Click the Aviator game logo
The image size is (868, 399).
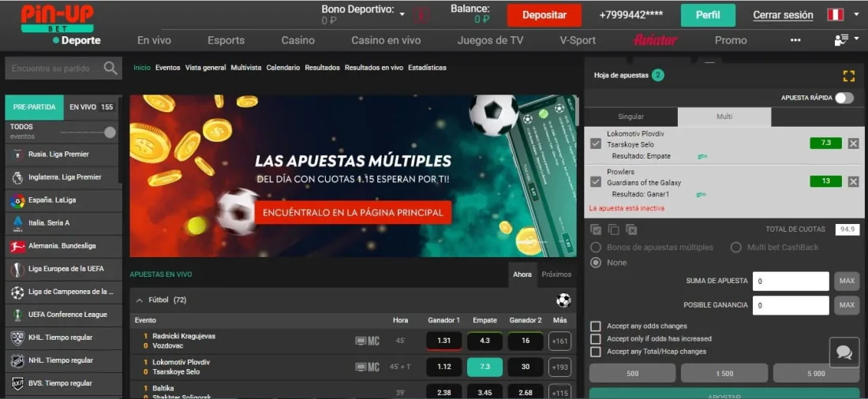click(656, 40)
